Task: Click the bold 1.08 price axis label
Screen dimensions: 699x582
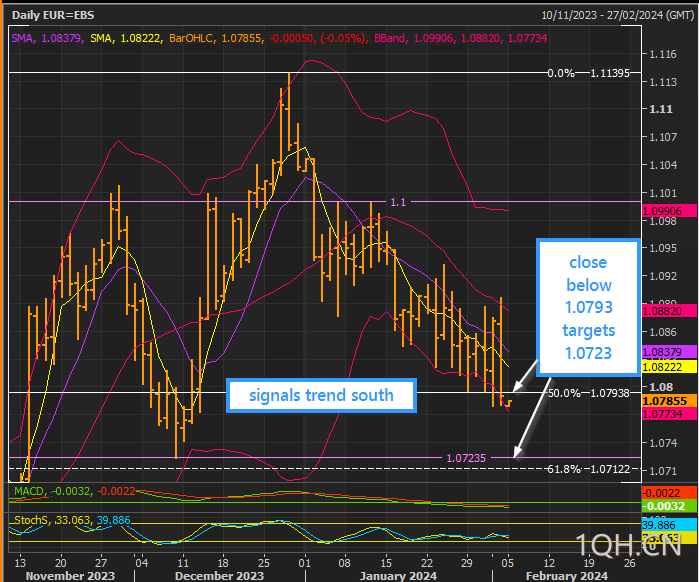Action: click(x=661, y=387)
